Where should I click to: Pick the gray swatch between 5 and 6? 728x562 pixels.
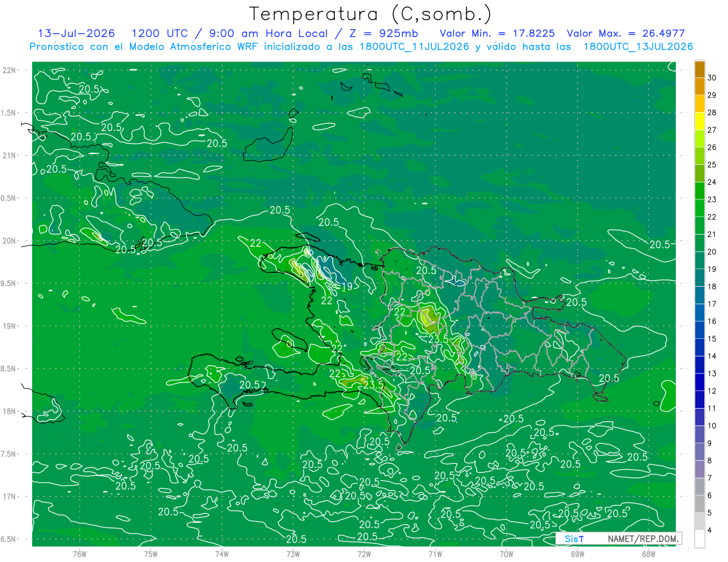click(699, 504)
